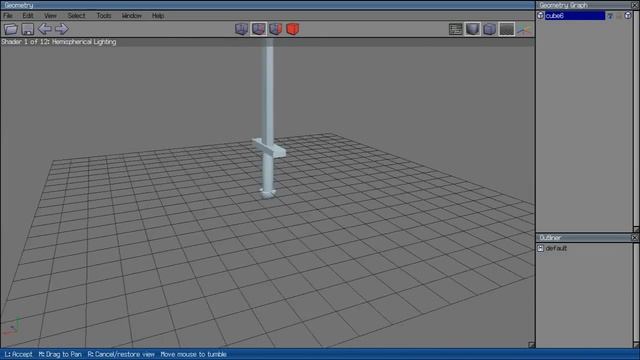
Task: Switch to edge selection mode
Action: tap(258, 29)
